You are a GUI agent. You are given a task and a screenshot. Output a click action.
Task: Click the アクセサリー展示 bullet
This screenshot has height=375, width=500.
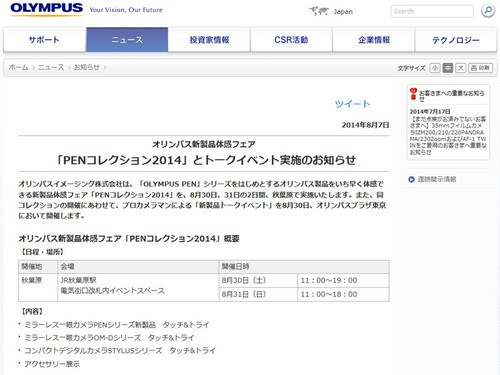[x=52, y=364]
